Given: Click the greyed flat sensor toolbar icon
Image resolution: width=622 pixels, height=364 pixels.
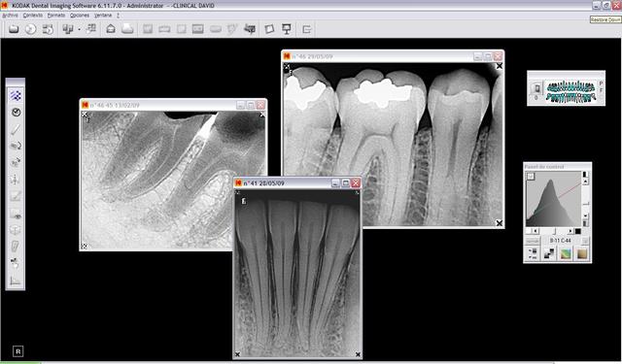Looking at the screenshot, I should tap(216, 29).
